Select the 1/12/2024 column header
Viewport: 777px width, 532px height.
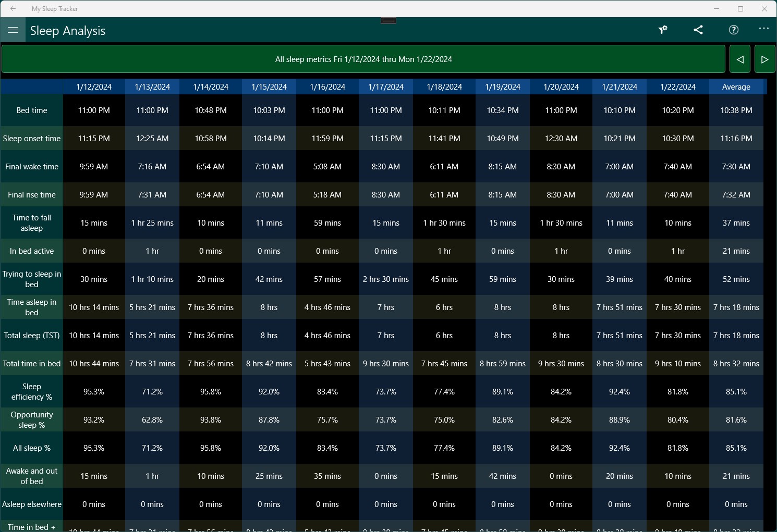(x=94, y=87)
